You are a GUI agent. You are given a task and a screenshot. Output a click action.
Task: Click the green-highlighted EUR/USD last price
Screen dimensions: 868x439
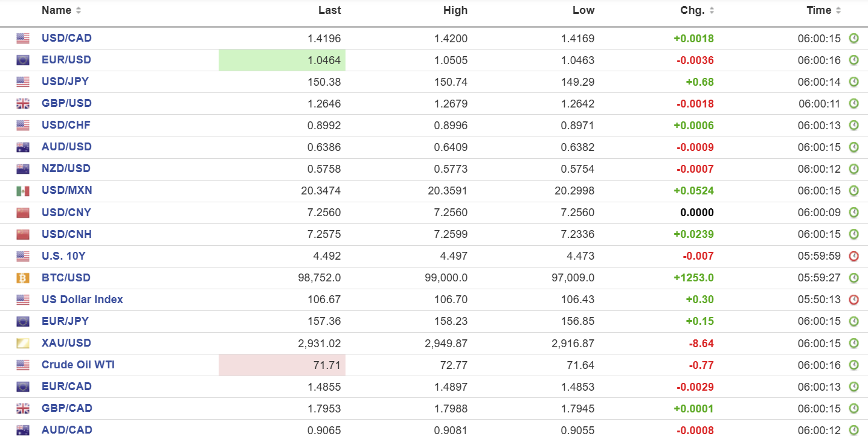coord(324,60)
